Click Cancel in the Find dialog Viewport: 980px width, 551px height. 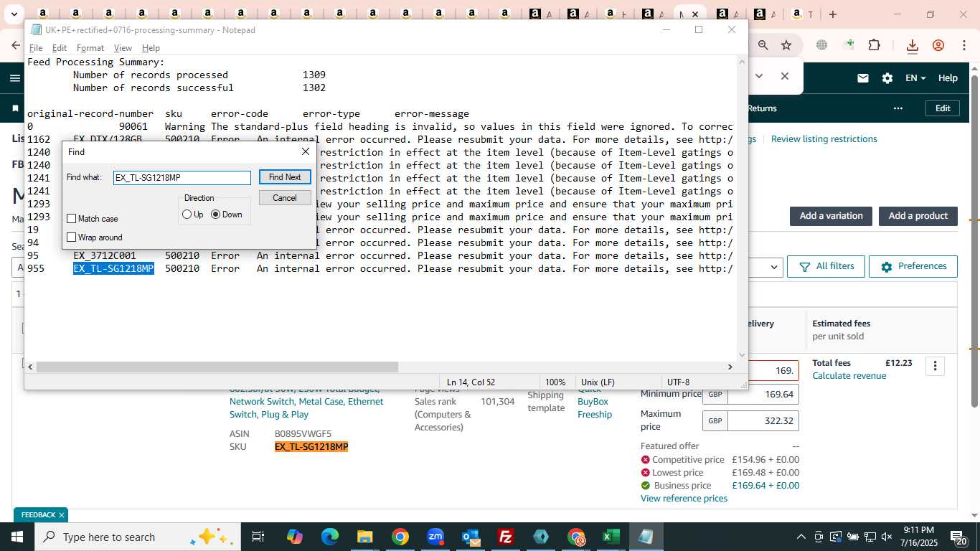click(285, 198)
